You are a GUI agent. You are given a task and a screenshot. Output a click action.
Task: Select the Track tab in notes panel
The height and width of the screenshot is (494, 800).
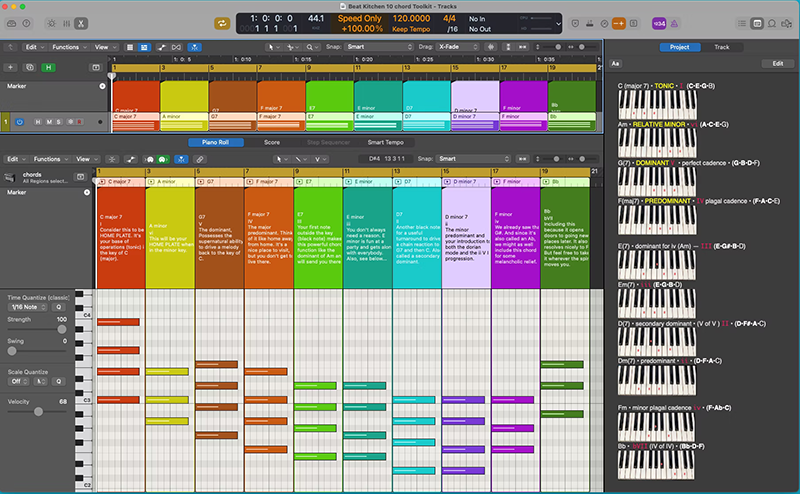(721, 47)
